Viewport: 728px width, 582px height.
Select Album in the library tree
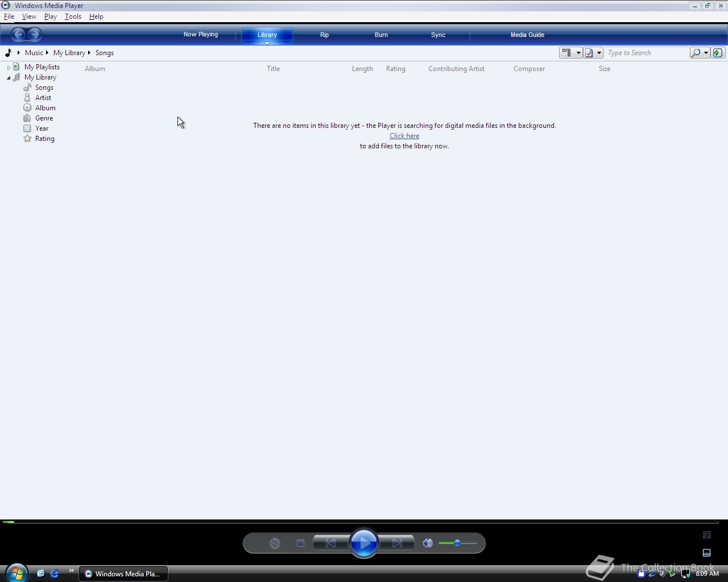[x=45, y=108]
